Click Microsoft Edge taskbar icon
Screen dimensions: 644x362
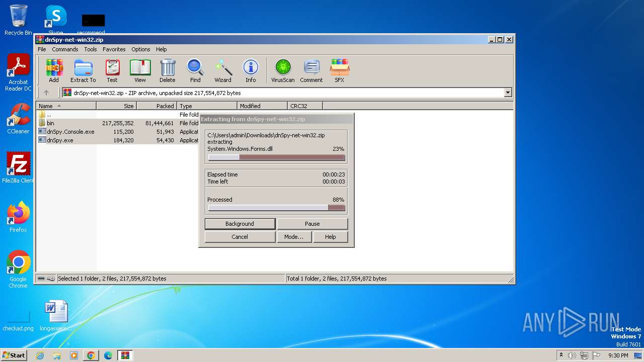click(x=108, y=355)
